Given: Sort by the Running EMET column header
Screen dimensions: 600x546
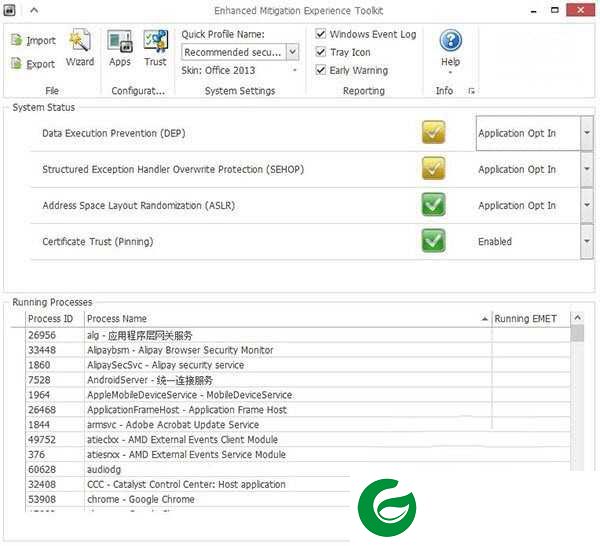Looking at the screenshot, I should (x=530, y=319).
